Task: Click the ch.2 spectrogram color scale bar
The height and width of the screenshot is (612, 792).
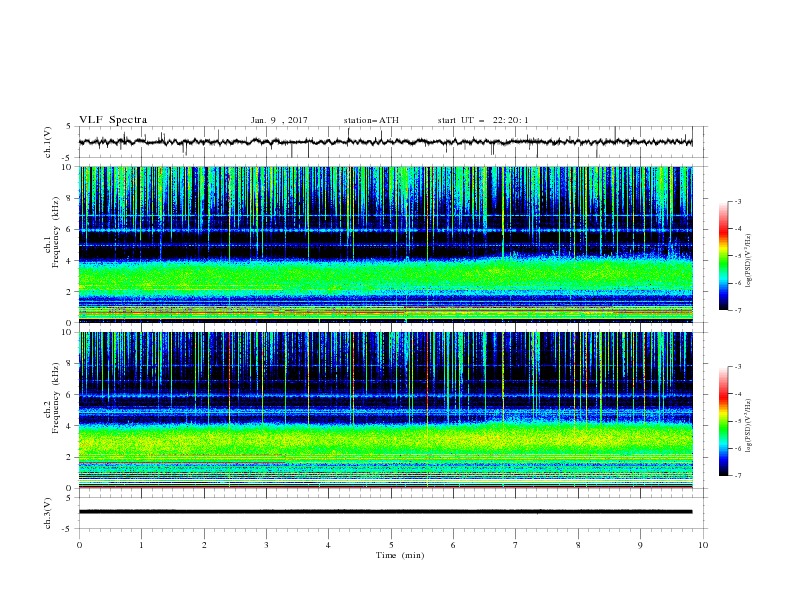Action: pyautogui.click(x=723, y=421)
